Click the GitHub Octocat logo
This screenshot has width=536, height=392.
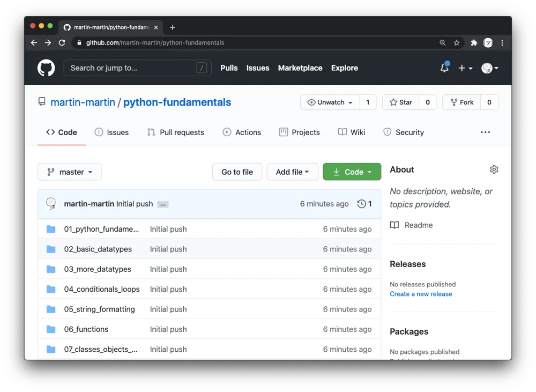(46, 68)
